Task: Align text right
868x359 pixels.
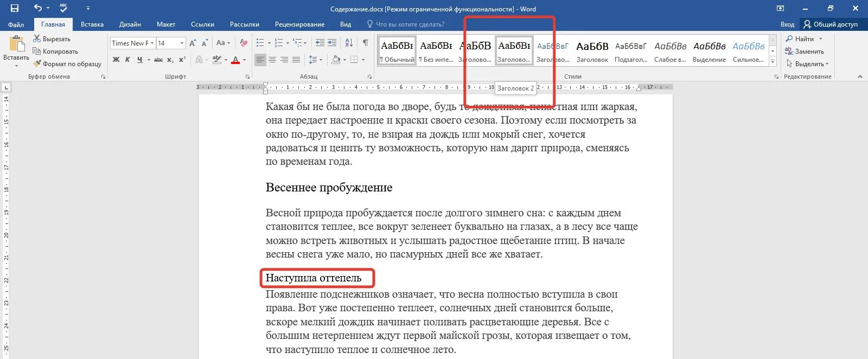Action: click(x=284, y=60)
